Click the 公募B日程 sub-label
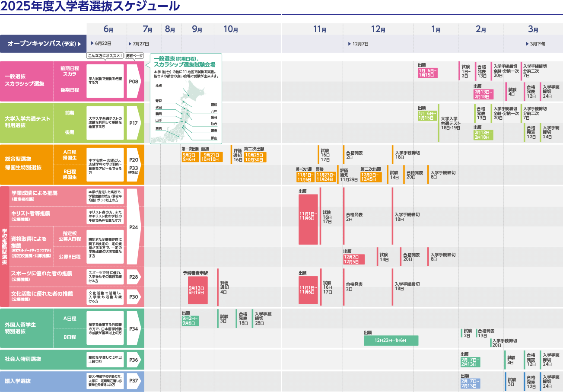 [70, 257]
